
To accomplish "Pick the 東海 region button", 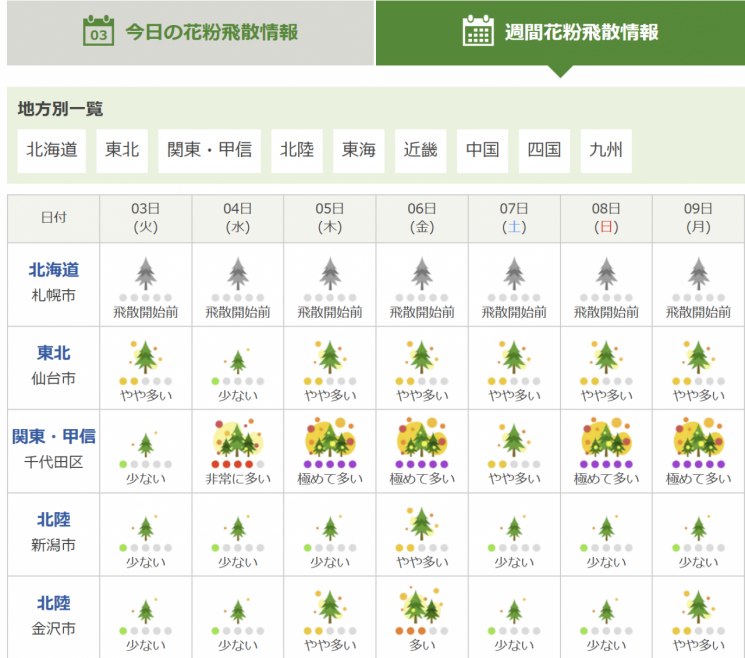I will pyautogui.click(x=359, y=150).
